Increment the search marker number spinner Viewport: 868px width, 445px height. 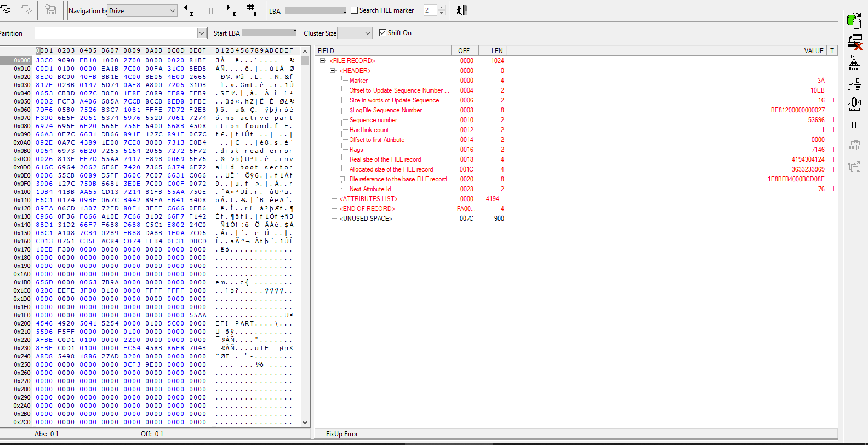442,8
